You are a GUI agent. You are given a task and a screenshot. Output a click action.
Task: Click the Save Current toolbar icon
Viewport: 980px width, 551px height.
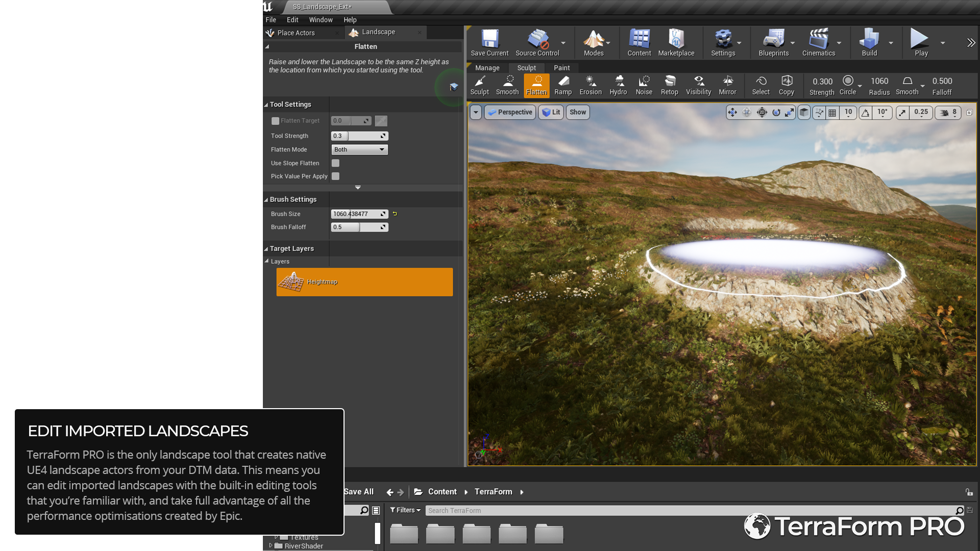(489, 43)
